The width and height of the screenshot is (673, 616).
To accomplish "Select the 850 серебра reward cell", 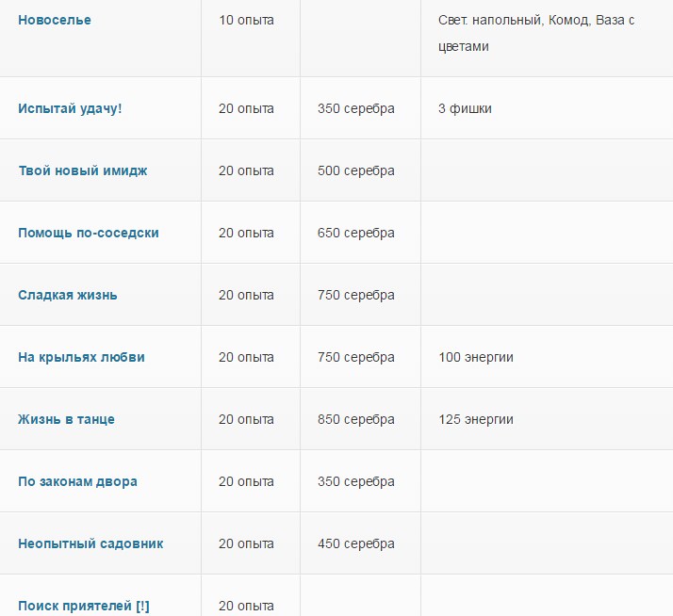I will coord(356,419).
